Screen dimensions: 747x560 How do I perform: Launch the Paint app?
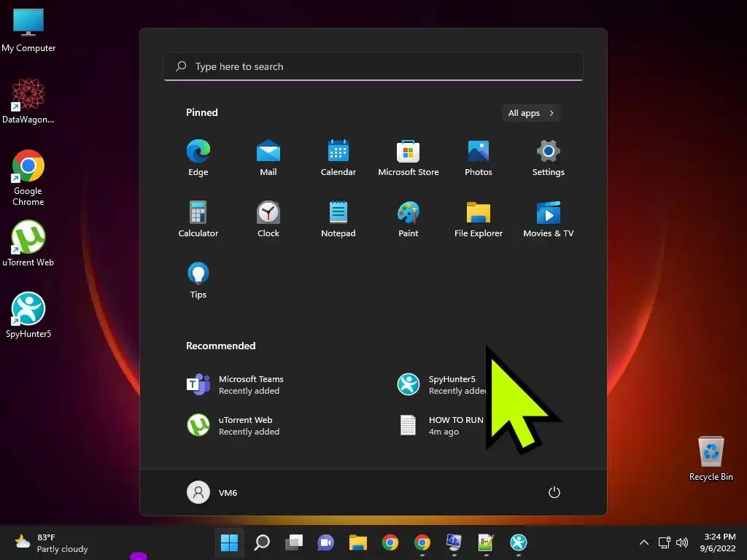[x=409, y=219]
